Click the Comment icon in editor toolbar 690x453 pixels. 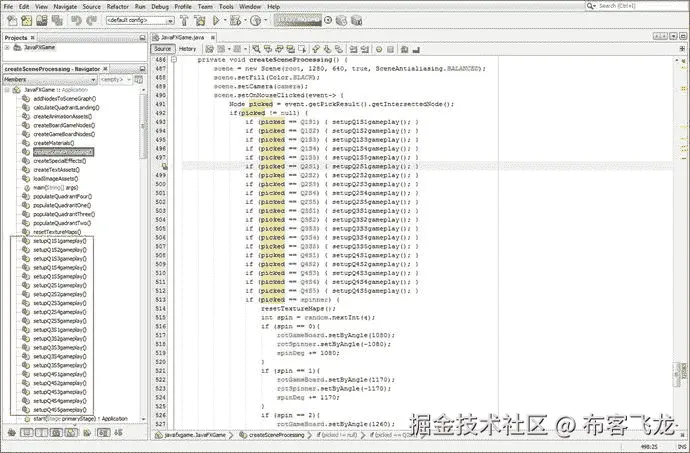click(404, 49)
